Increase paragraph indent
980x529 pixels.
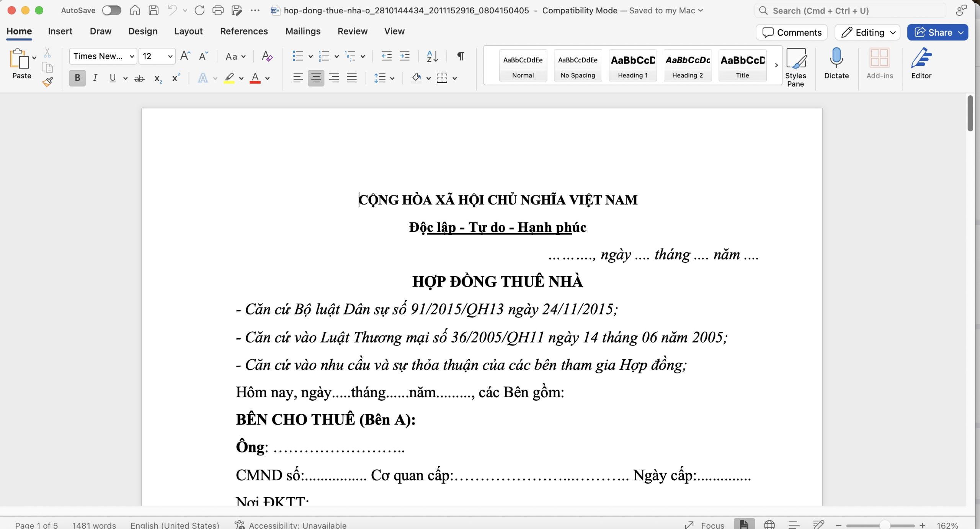point(405,56)
